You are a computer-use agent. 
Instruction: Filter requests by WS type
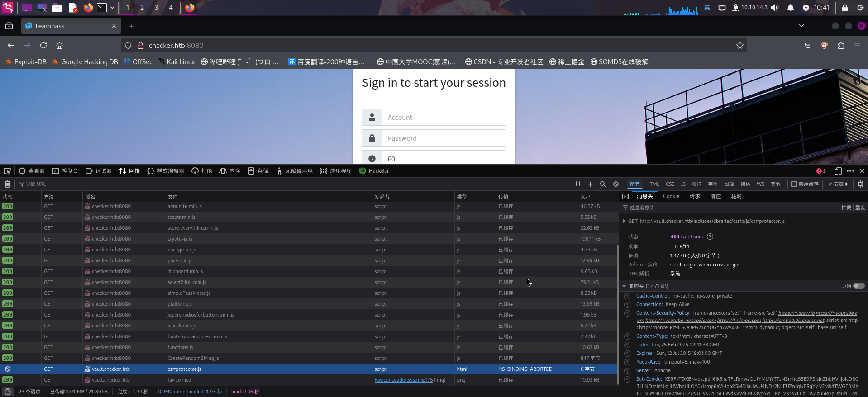pos(760,184)
